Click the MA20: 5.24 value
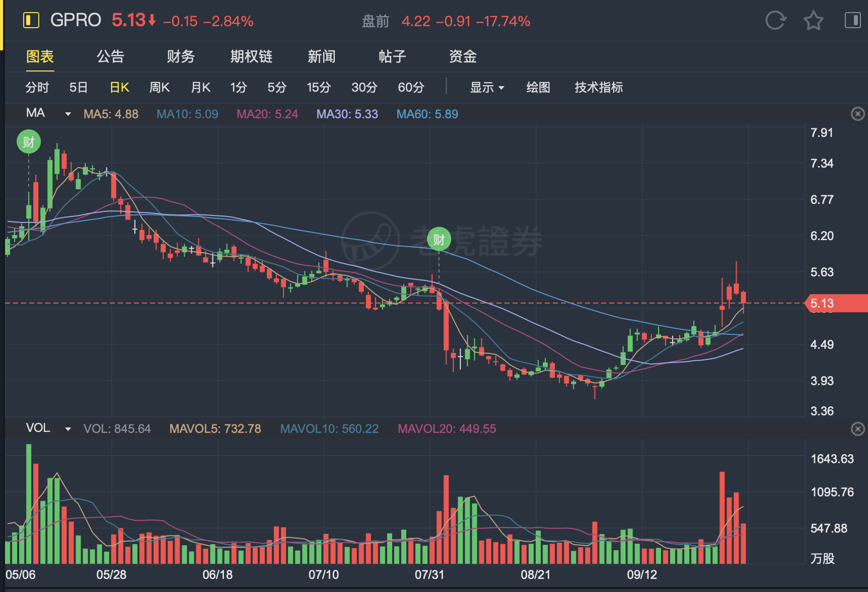 coord(267,114)
